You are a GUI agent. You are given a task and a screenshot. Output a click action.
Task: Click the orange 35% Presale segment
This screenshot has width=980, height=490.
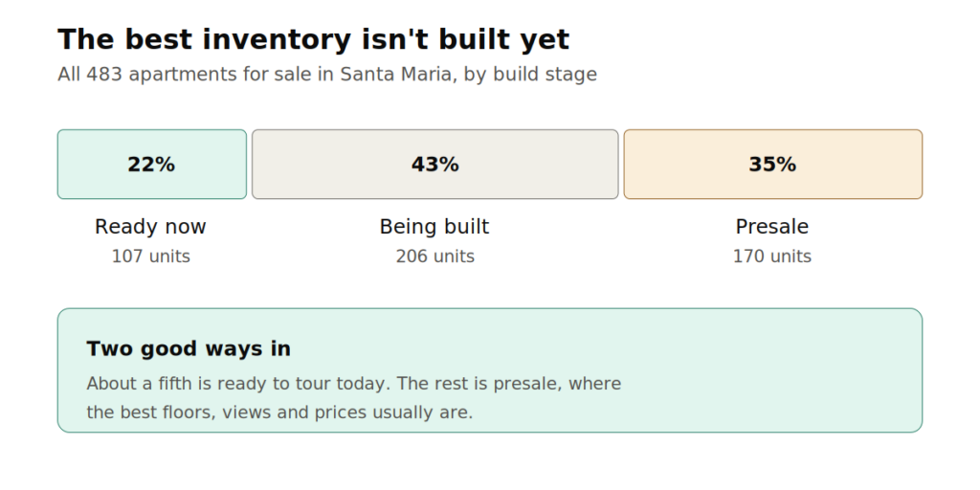coord(773,165)
